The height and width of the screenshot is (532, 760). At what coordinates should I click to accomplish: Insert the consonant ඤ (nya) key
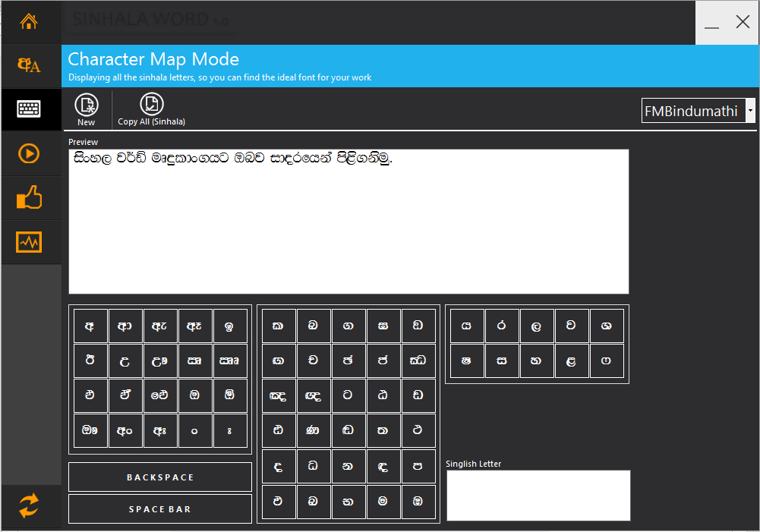coord(279,395)
